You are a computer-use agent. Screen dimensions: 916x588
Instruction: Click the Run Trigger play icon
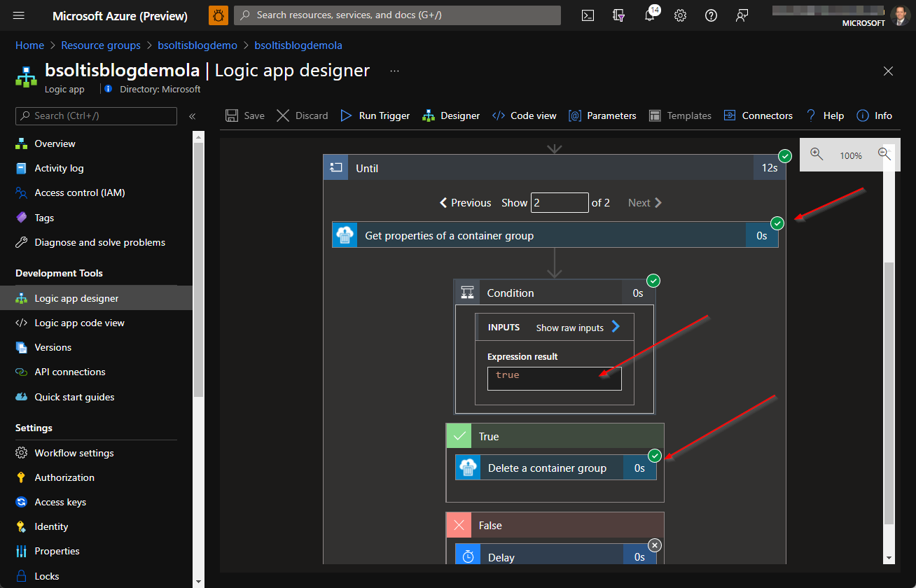[345, 115]
